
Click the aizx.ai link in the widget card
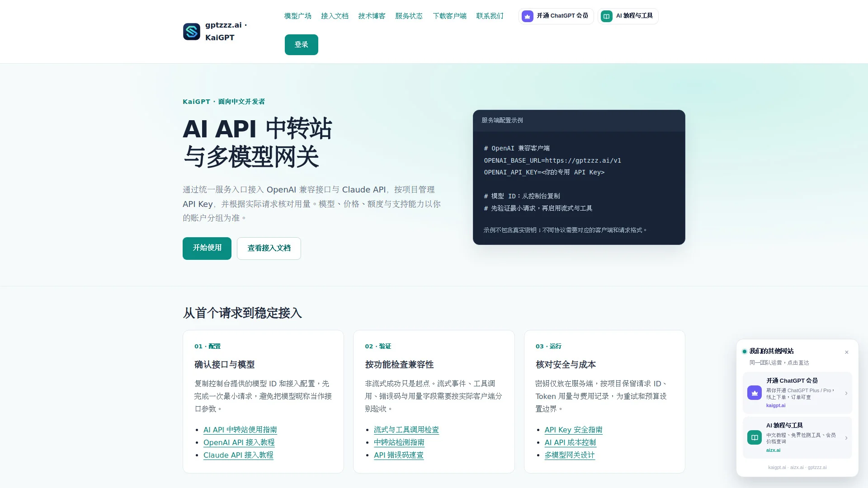point(773,450)
